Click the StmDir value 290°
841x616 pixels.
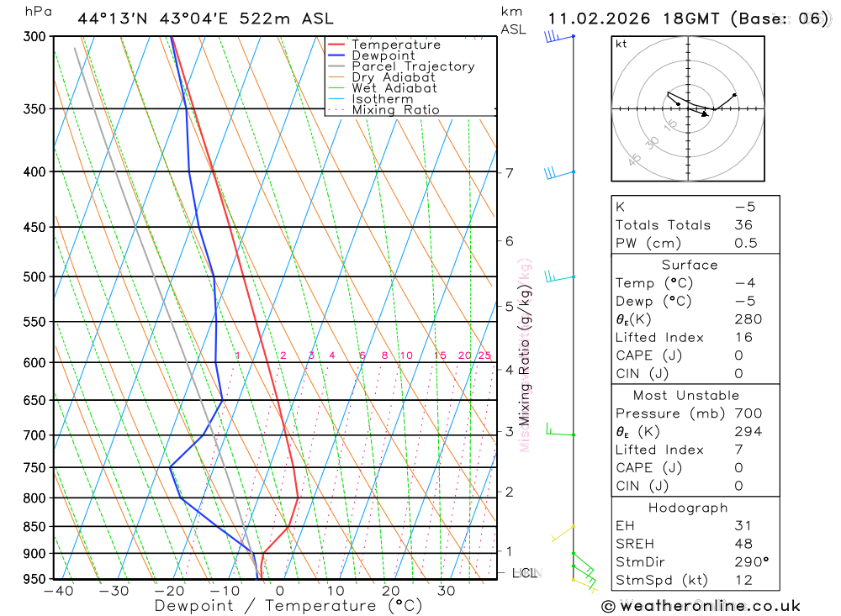point(751,562)
